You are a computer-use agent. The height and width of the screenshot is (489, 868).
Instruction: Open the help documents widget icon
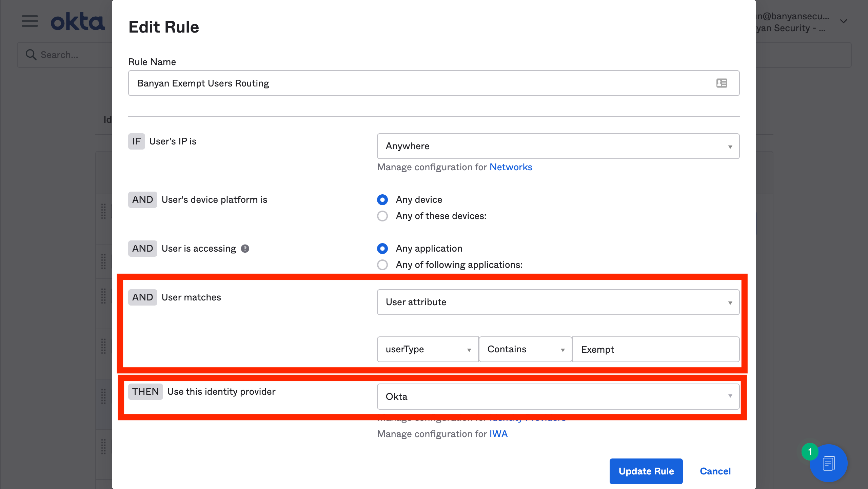click(x=829, y=463)
